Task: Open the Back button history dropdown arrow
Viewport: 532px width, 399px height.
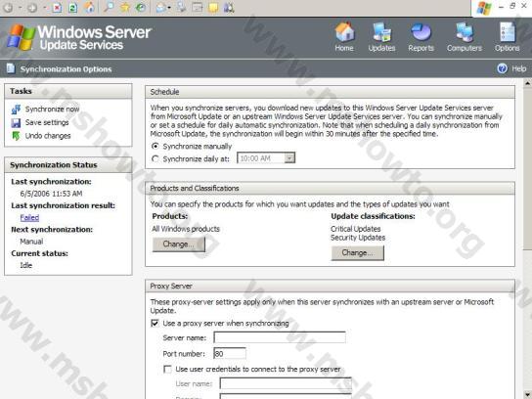Action: click(21, 8)
